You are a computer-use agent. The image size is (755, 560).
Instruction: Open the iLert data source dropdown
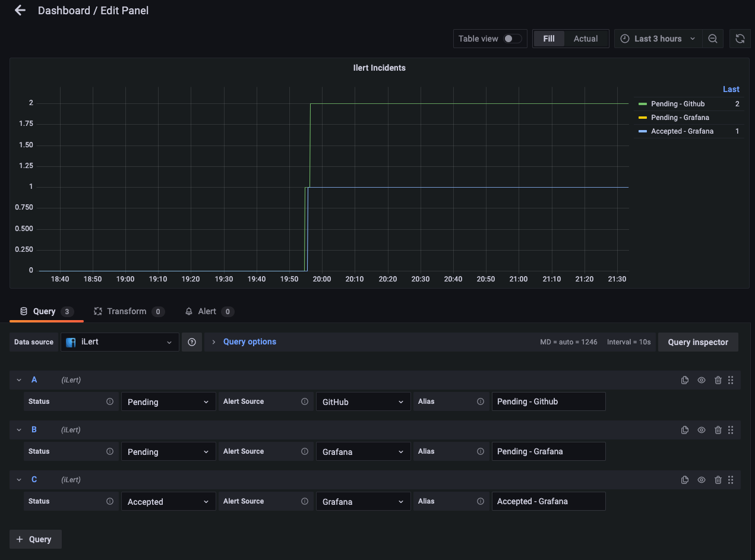pos(120,342)
